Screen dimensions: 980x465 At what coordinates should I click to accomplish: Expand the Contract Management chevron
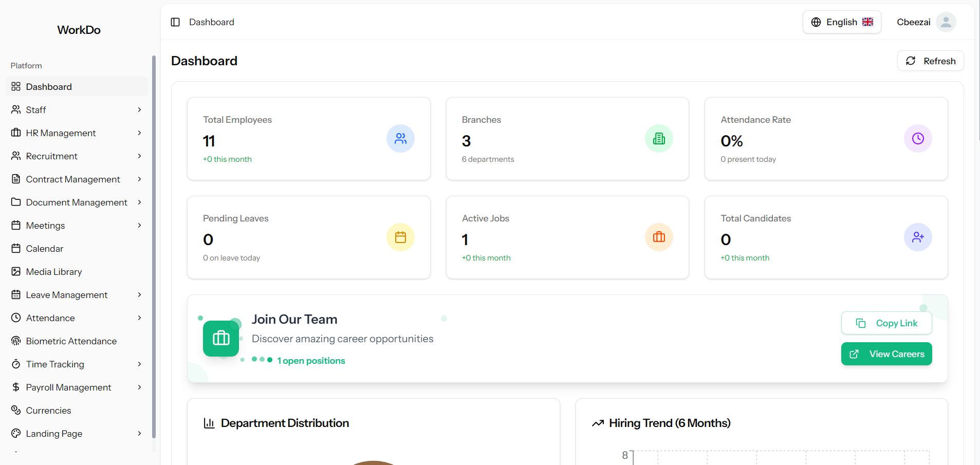click(x=139, y=179)
